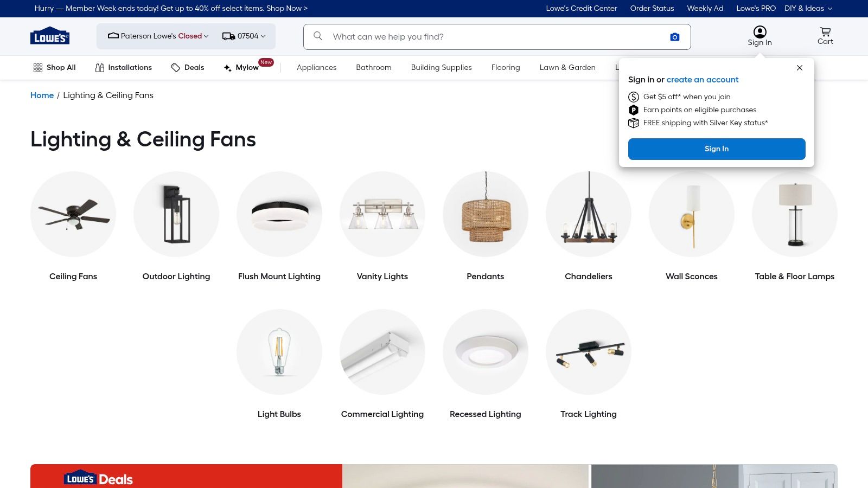The image size is (868, 488).
Task: Open the shopping Cart
Action: [x=825, y=36]
